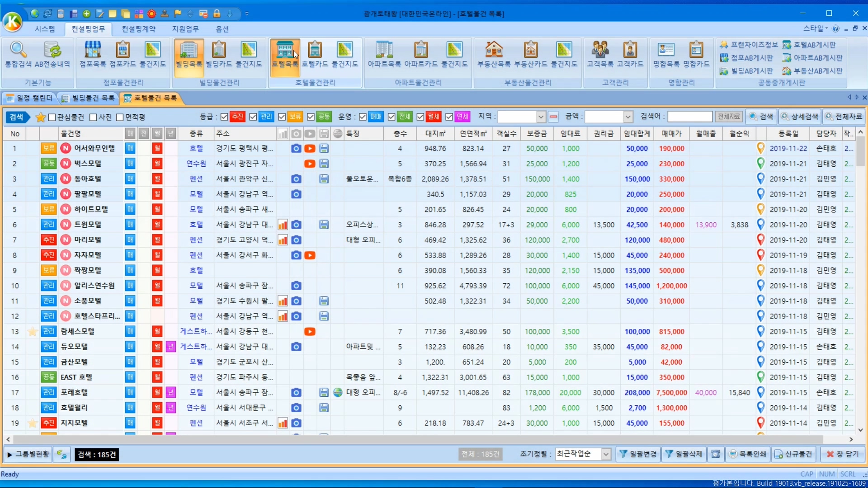Click the 상세검색 button

(x=799, y=117)
